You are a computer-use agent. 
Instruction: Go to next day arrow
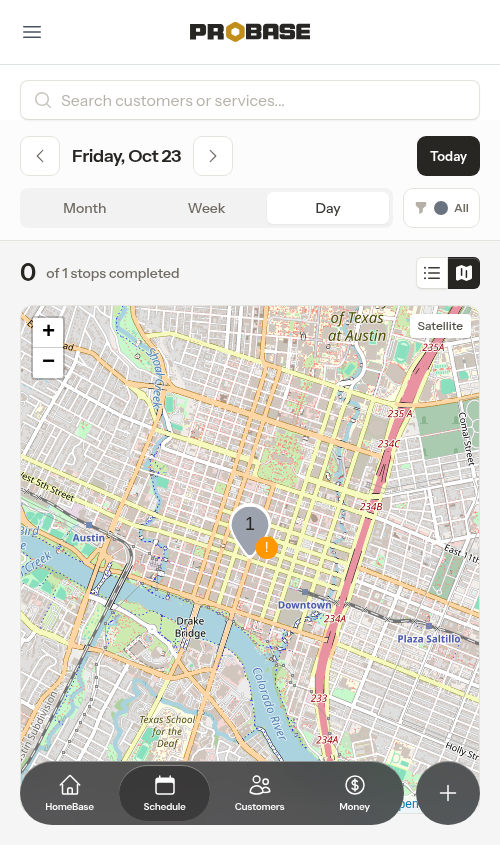coord(213,156)
